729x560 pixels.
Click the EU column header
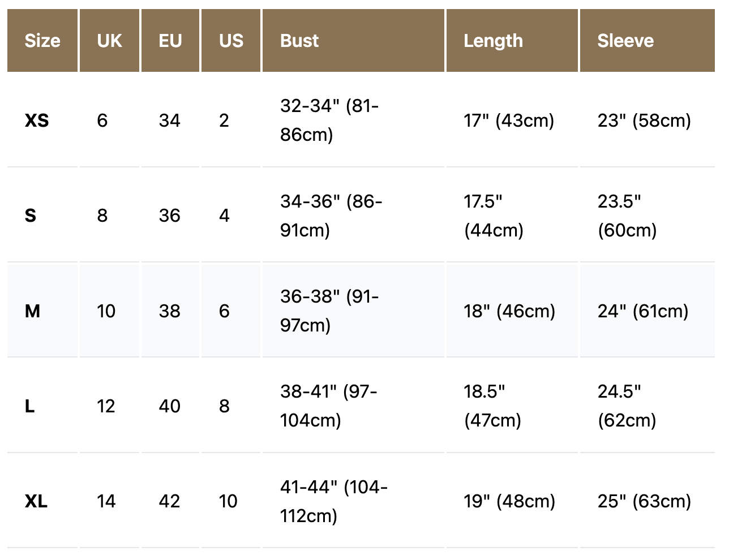click(170, 41)
